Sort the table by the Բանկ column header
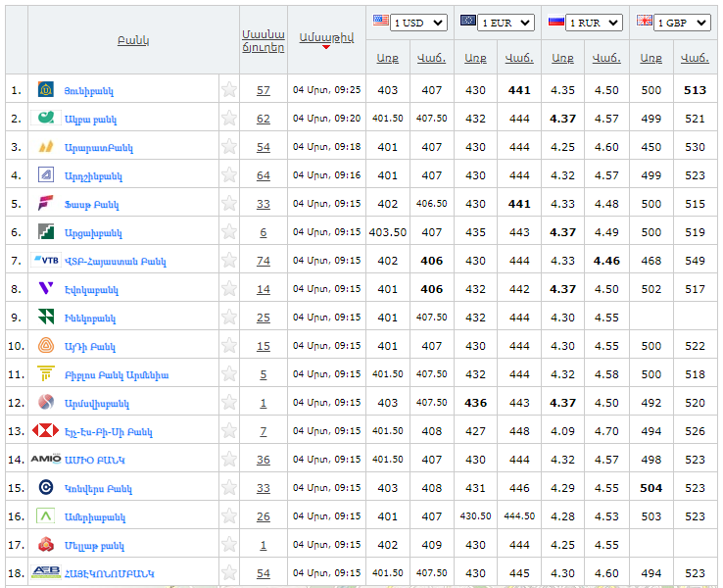 pyautogui.click(x=133, y=41)
